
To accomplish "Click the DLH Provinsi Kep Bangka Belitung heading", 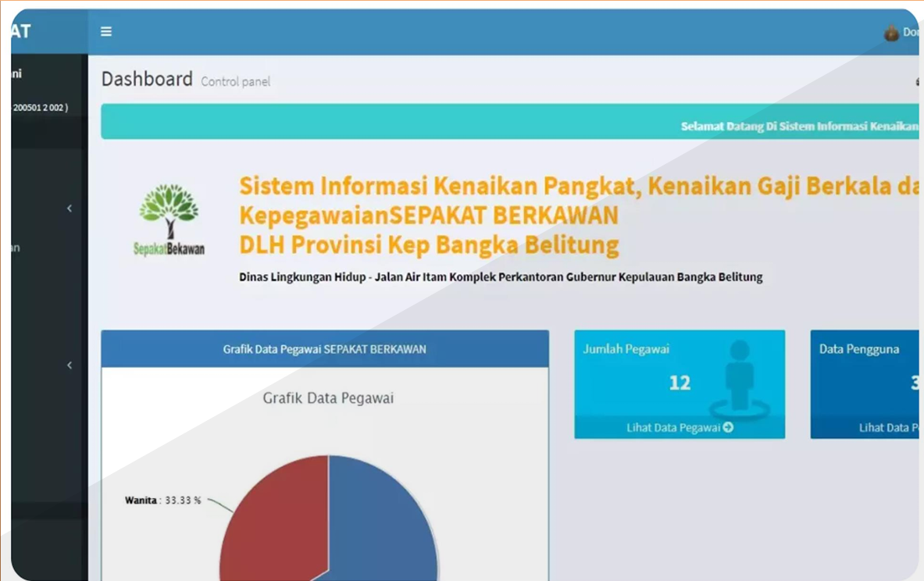I will (x=429, y=245).
